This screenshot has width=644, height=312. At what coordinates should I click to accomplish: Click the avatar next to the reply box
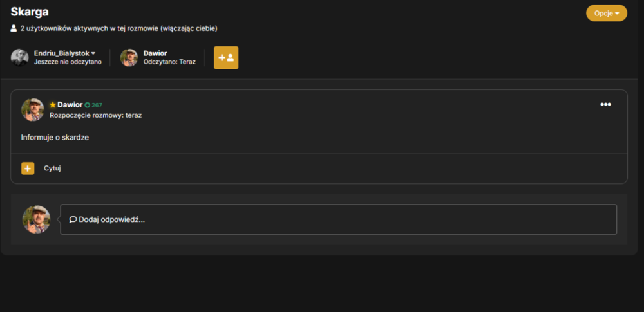[36, 219]
